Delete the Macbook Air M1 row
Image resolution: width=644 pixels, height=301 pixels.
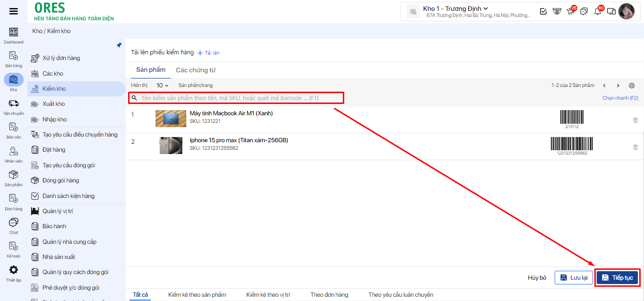[635, 120]
